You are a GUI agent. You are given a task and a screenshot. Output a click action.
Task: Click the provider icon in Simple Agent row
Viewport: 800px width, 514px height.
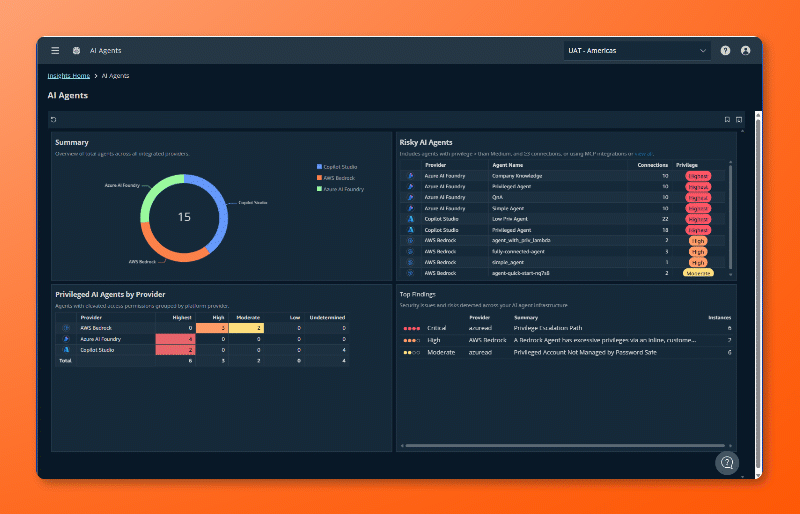click(410, 208)
